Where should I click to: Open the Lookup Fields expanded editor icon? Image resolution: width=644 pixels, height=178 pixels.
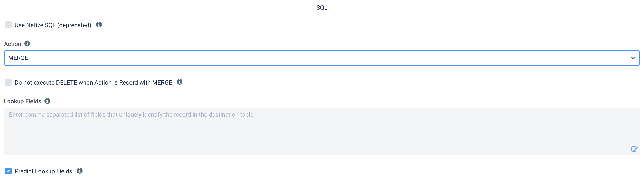point(634,149)
